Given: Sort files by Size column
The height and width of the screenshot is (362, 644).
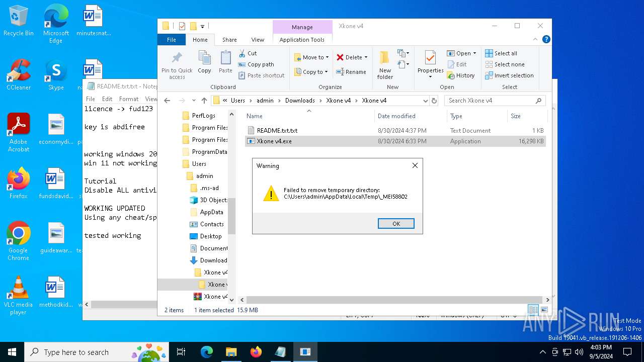Looking at the screenshot, I should coord(526,116).
